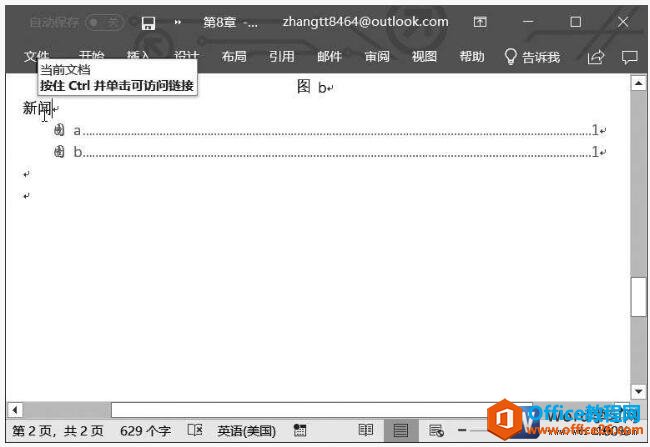Image resolution: width=650 pixels, height=447 pixels.
Task: Click the zoom out minus button
Action: point(462,430)
